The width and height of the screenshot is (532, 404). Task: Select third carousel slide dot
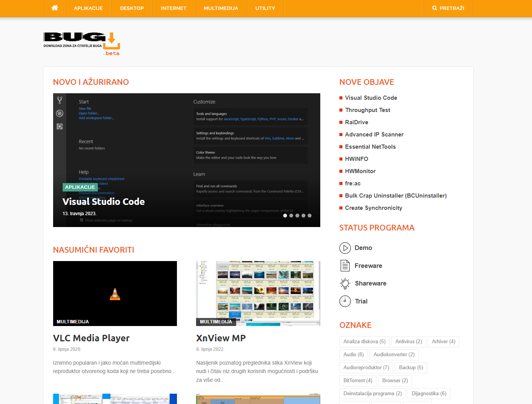pos(297,216)
